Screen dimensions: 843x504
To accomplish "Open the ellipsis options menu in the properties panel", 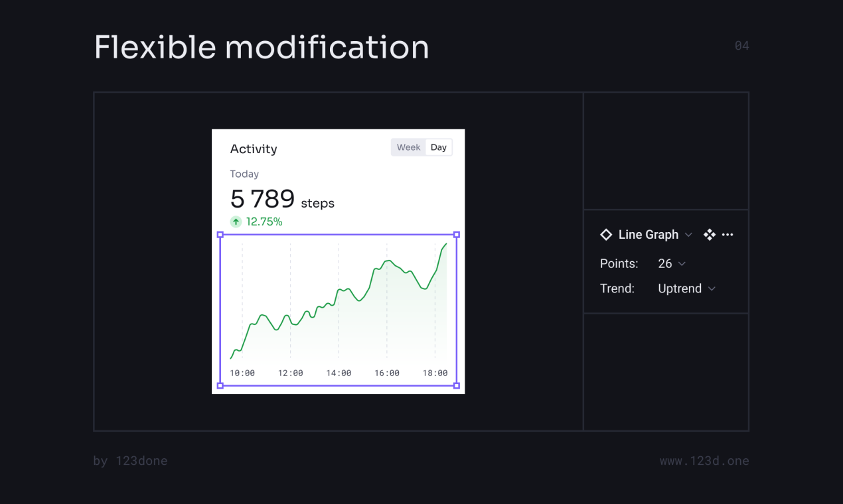I will tap(728, 234).
